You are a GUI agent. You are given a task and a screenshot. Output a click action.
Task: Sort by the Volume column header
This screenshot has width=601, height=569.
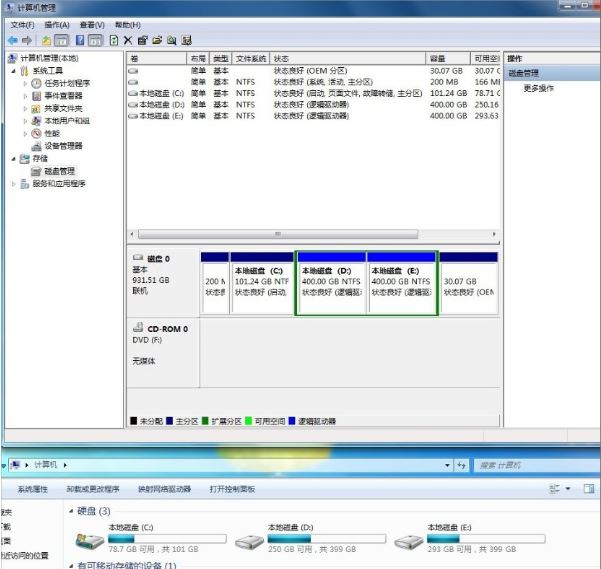[x=157, y=59]
